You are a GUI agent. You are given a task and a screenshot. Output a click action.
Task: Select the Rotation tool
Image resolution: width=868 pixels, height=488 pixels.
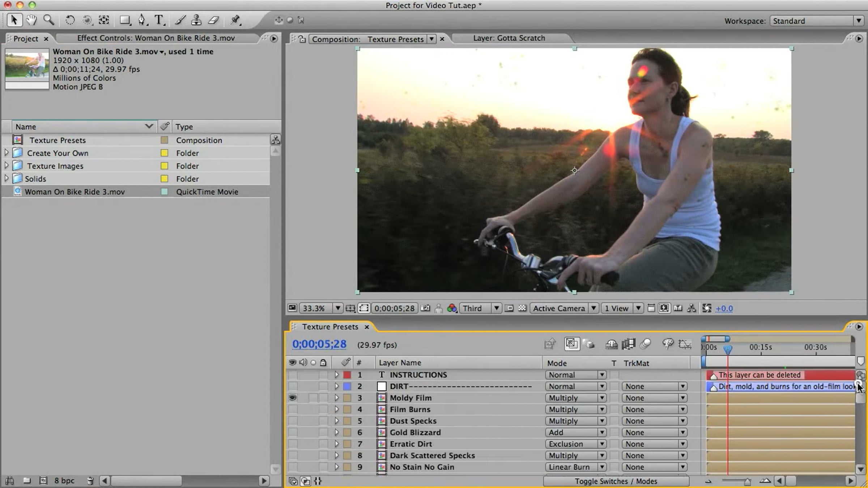tap(70, 20)
